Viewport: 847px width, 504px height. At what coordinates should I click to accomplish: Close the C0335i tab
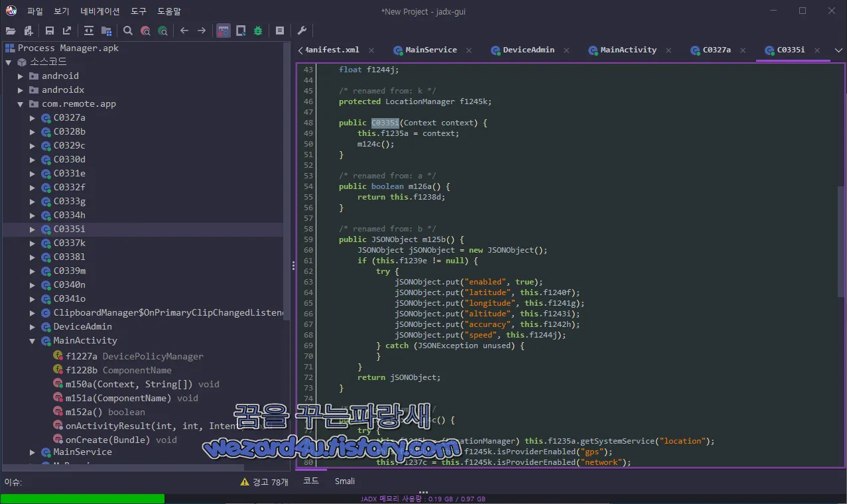click(x=817, y=50)
